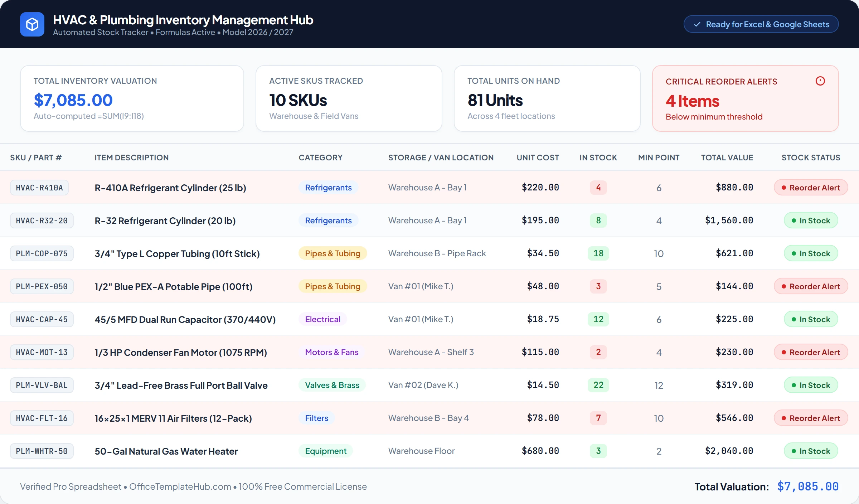The width and height of the screenshot is (859, 504).
Task: Select SKU tag PLM-WHTR-50
Action: [x=42, y=451]
